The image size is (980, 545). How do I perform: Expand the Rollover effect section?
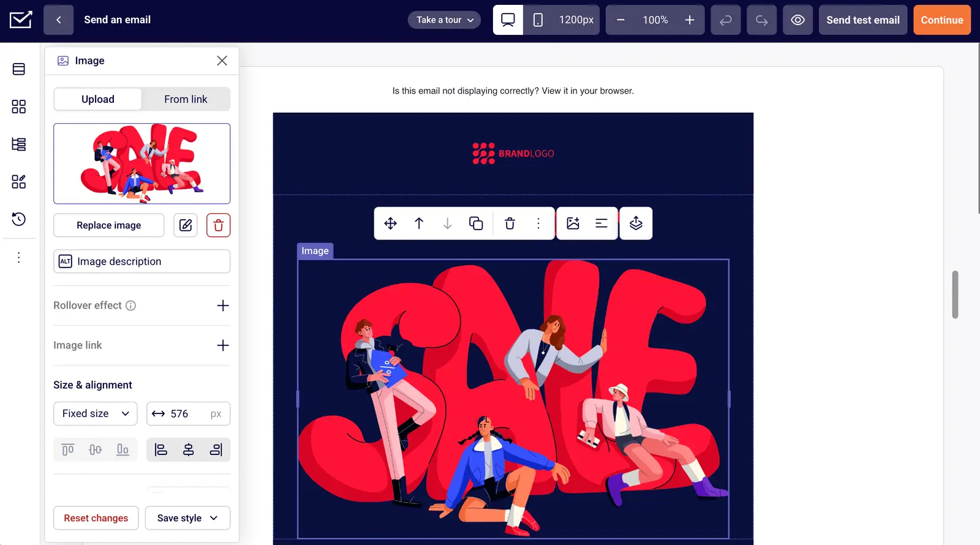coord(223,306)
